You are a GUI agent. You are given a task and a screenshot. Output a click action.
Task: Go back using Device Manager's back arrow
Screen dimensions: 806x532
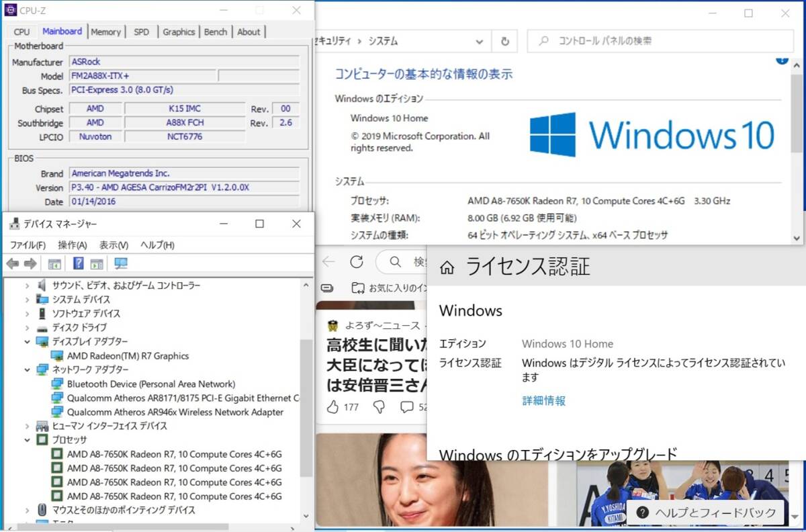[12, 263]
